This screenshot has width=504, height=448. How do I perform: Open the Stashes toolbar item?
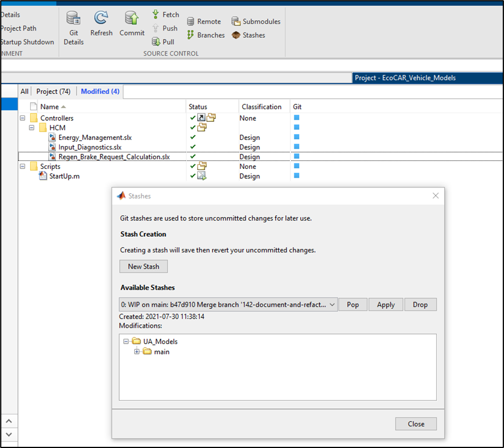coord(249,35)
